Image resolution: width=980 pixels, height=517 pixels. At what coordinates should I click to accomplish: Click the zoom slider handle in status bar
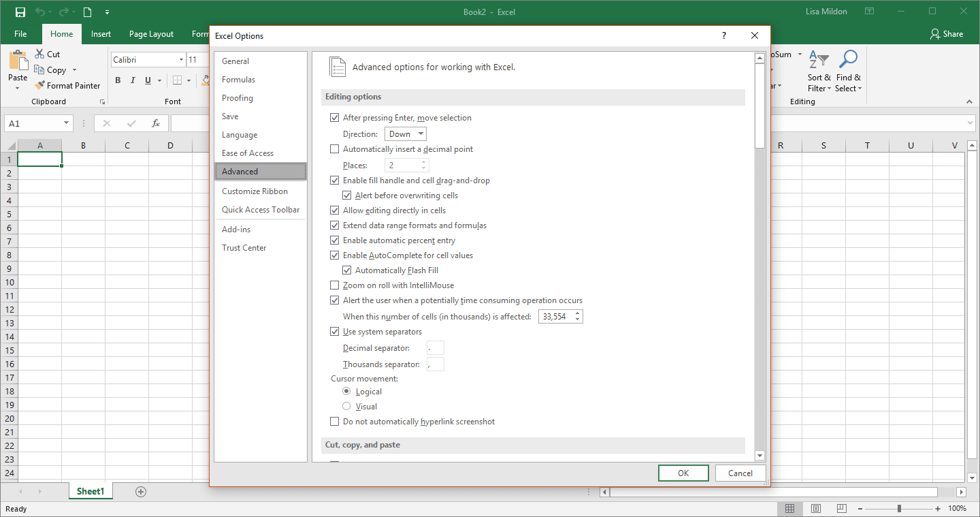[x=899, y=509]
